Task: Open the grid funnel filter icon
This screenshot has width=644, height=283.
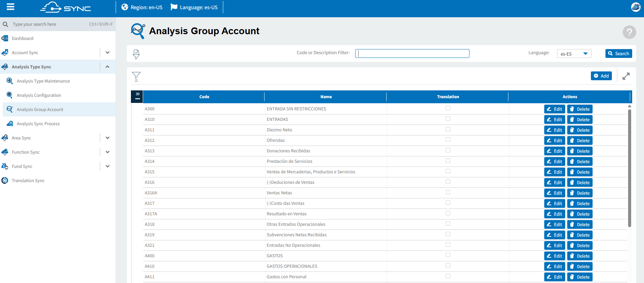Action: (136, 77)
